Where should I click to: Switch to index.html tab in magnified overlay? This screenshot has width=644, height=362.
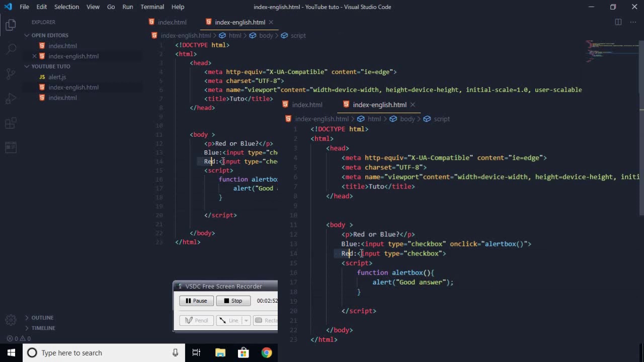point(307,105)
